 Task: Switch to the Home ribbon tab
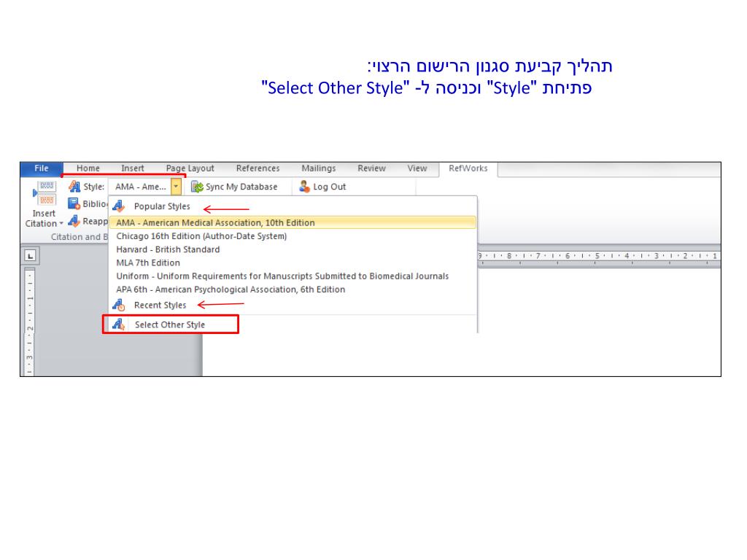coord(88,168)
